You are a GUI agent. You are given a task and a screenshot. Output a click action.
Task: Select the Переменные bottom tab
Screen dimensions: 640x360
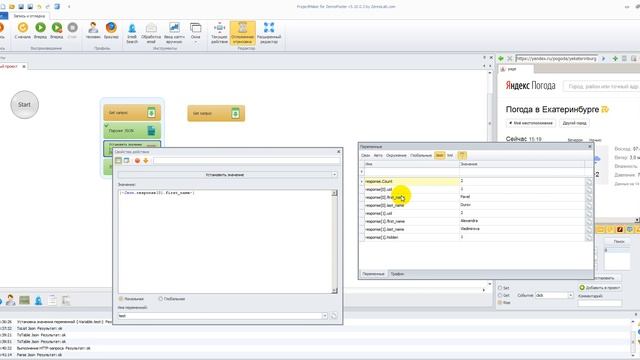373,274
